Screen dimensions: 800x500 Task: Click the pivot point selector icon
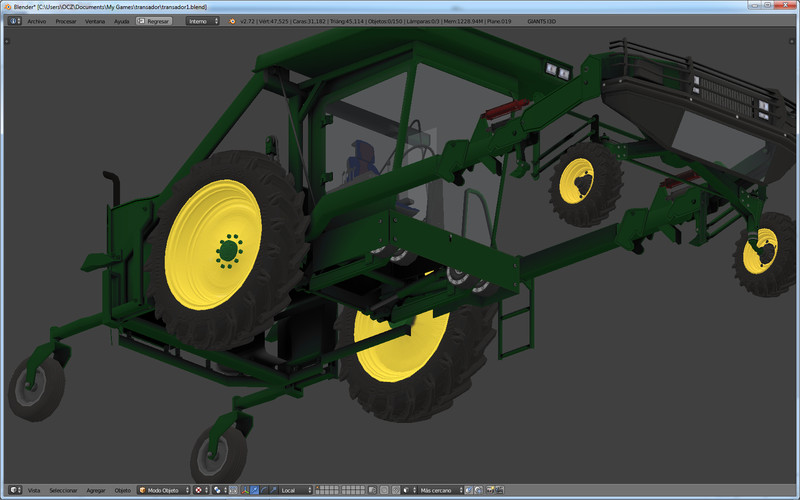(219, 490)
